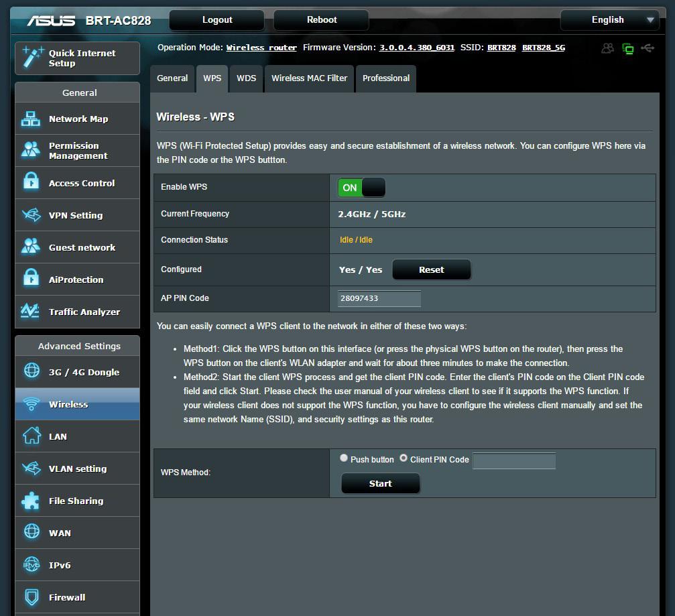Click the ASUS logo
The height and width of the screenshot is (616, 675).
pyautogui.click(x=51, y=21)
